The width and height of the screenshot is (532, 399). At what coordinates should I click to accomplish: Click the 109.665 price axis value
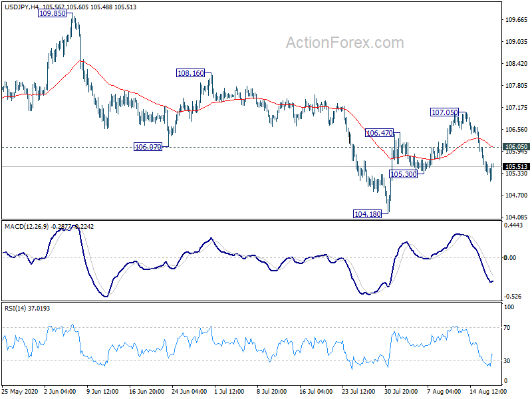(x=517, y=20)
